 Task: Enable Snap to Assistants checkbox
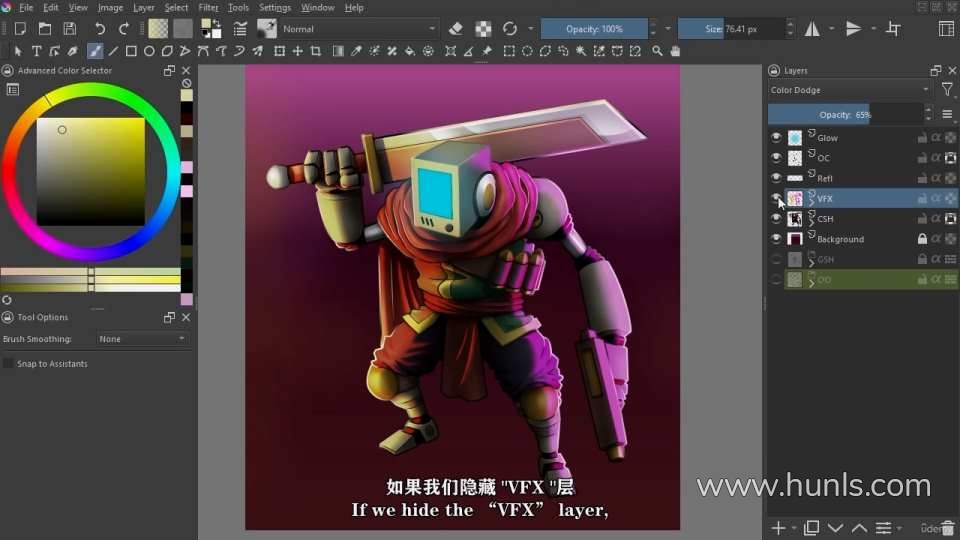click(x=9, y=364)
